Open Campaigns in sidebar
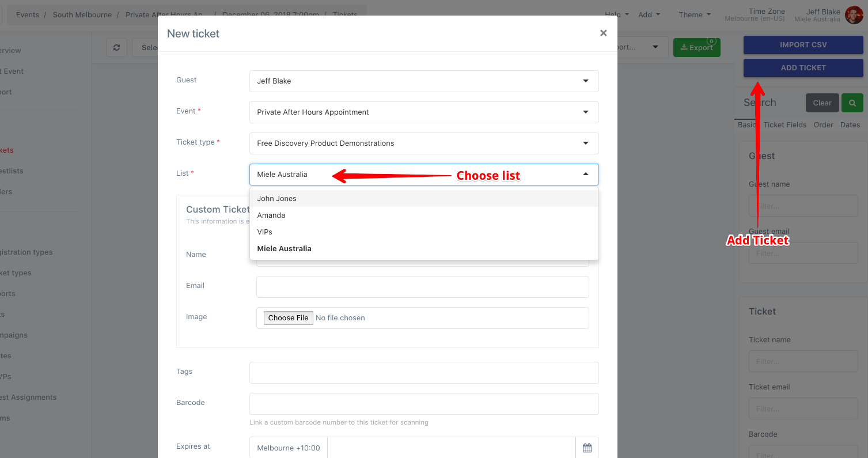Image resolution: width=868 pixels, height=458 pixels. [14, 335]
